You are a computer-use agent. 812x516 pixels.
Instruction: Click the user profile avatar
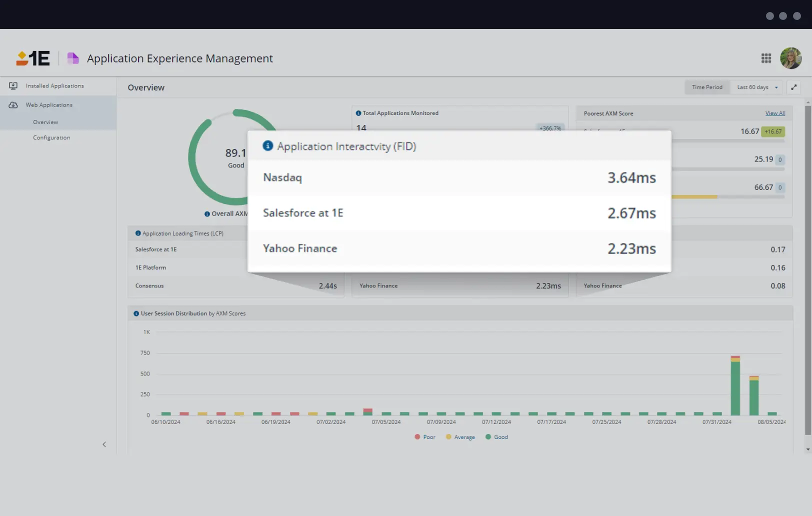tap(791, 58)
